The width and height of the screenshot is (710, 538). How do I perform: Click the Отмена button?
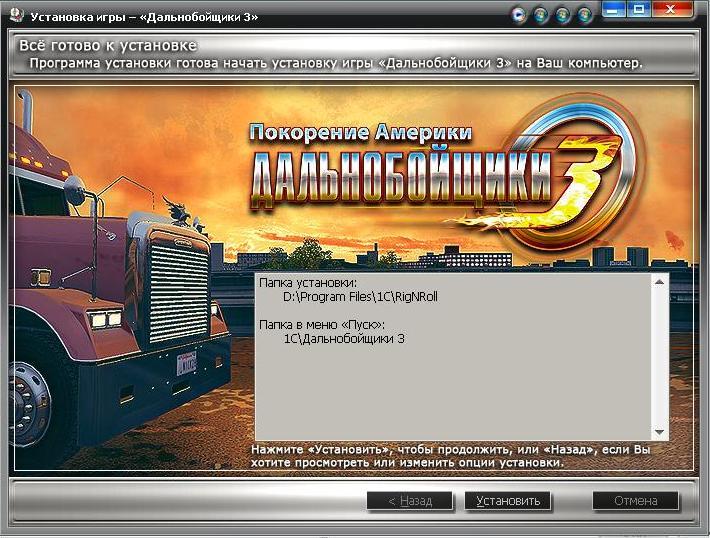point(635,501)
